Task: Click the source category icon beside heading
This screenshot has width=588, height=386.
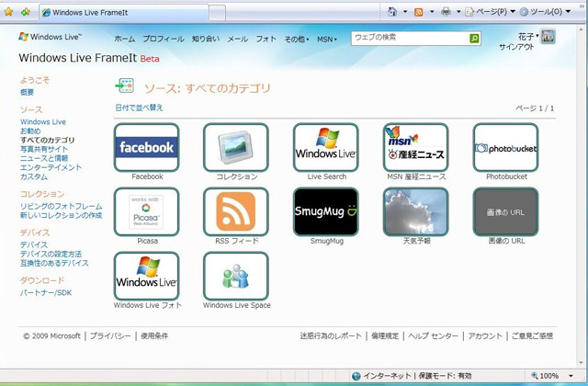Action: [125, 85]
